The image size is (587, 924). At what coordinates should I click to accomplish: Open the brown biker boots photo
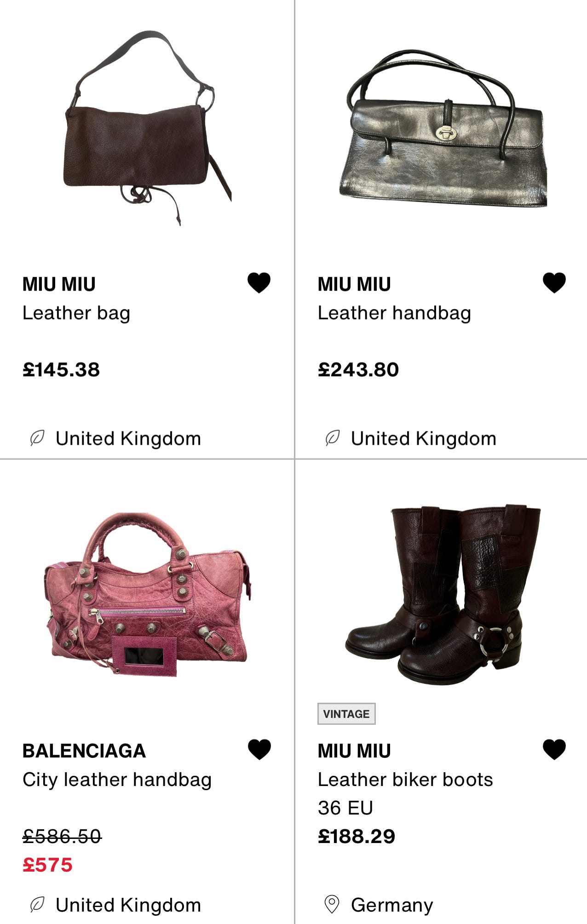pos(443,595)
